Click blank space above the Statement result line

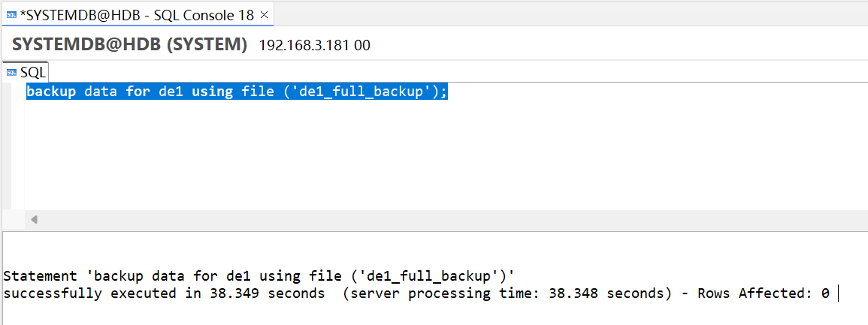[x=432, y=250]
